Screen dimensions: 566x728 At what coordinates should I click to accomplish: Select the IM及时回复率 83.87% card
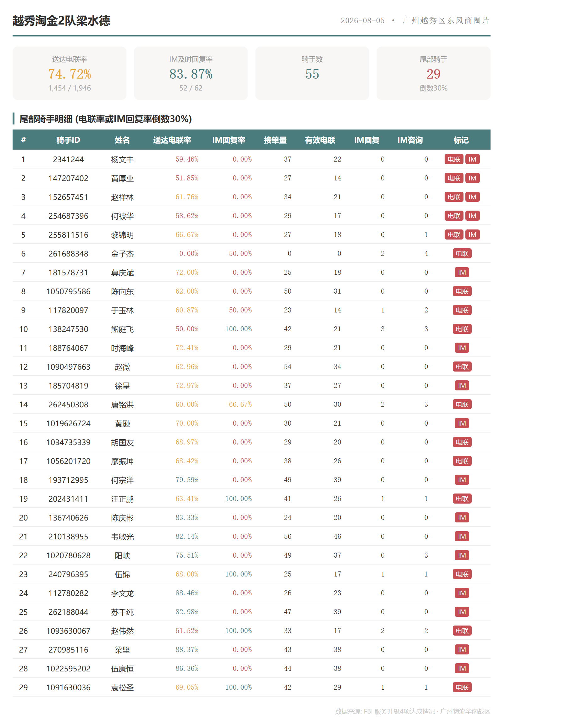[x=191, y=73]
